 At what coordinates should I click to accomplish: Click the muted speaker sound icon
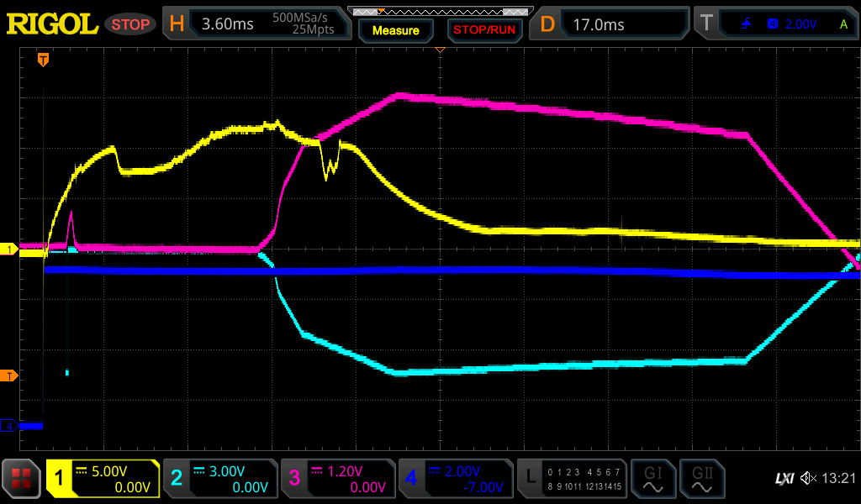click(808, 479)
